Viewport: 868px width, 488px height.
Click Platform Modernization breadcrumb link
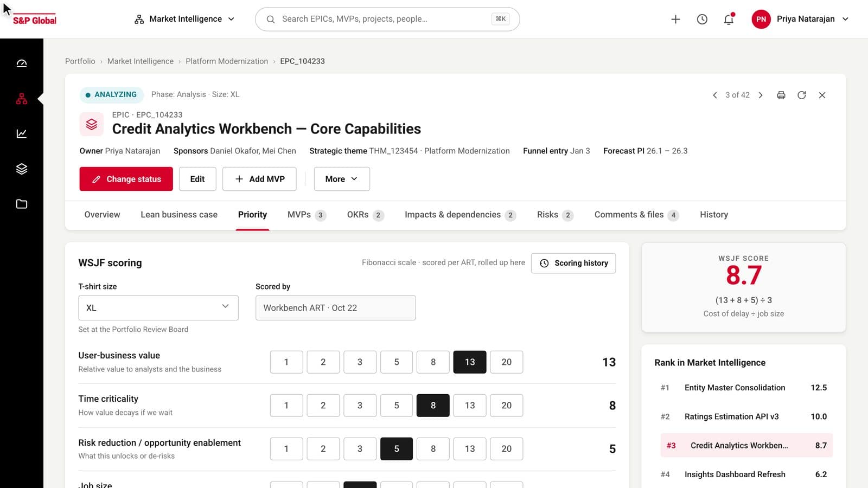pos(227,61)
